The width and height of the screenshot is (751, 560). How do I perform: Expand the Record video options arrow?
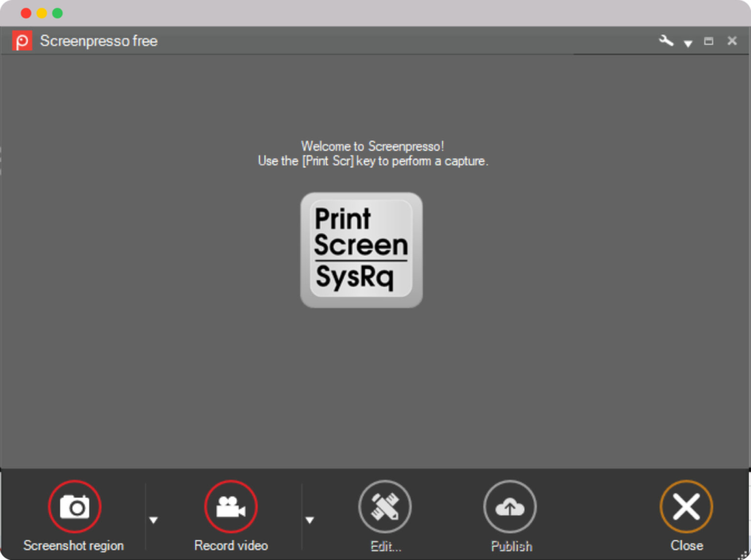[x=309, y=520]
